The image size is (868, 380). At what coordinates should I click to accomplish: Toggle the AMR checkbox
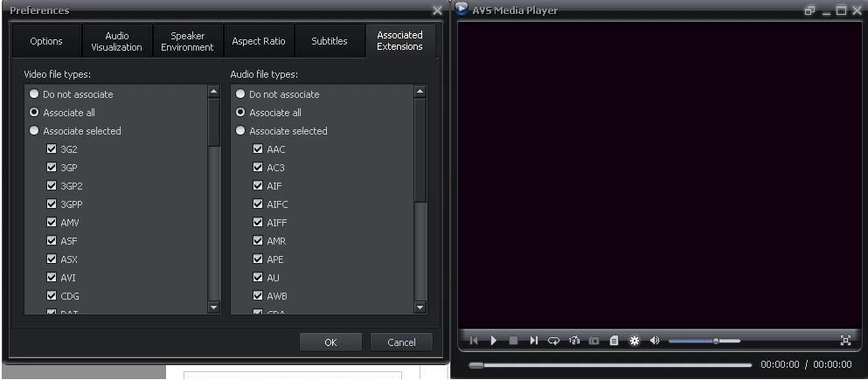[257, 240]
